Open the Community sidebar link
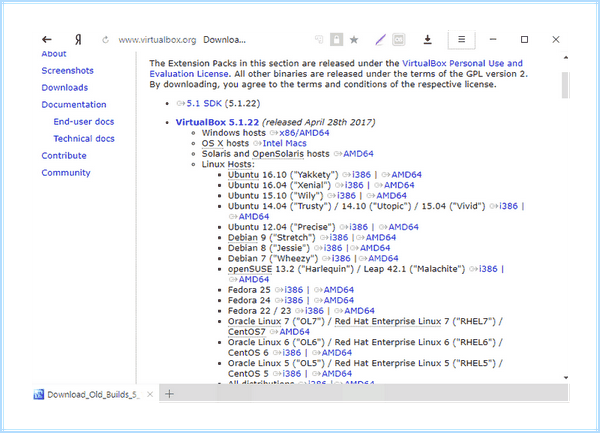Viewport: 600px width, 433px height. coord(66,173)
